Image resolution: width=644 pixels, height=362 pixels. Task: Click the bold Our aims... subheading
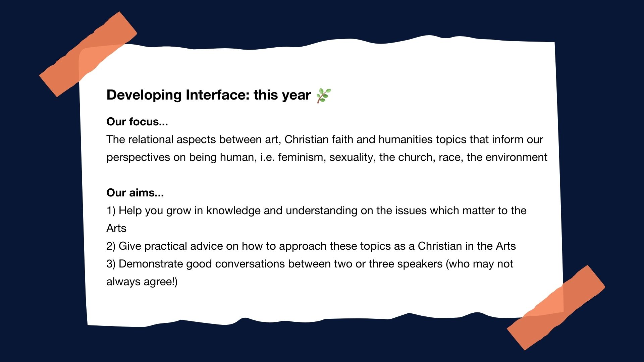pyautogui.click(x=135, y=193)
